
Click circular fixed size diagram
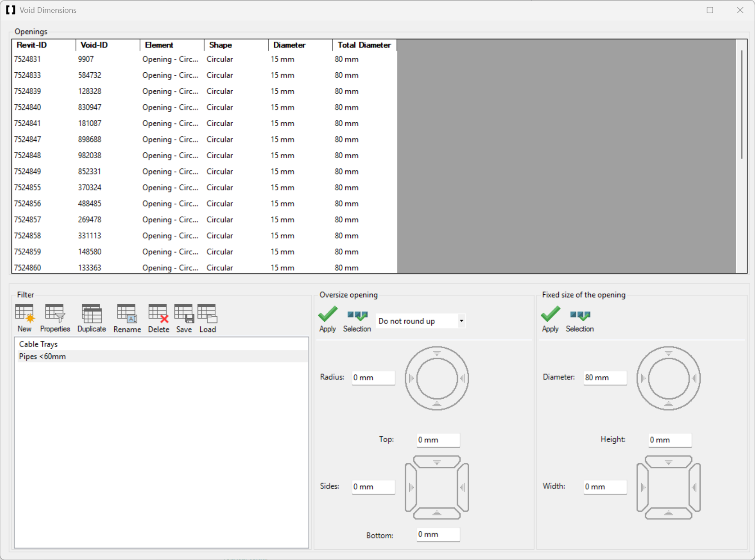[x=668, y=378]
